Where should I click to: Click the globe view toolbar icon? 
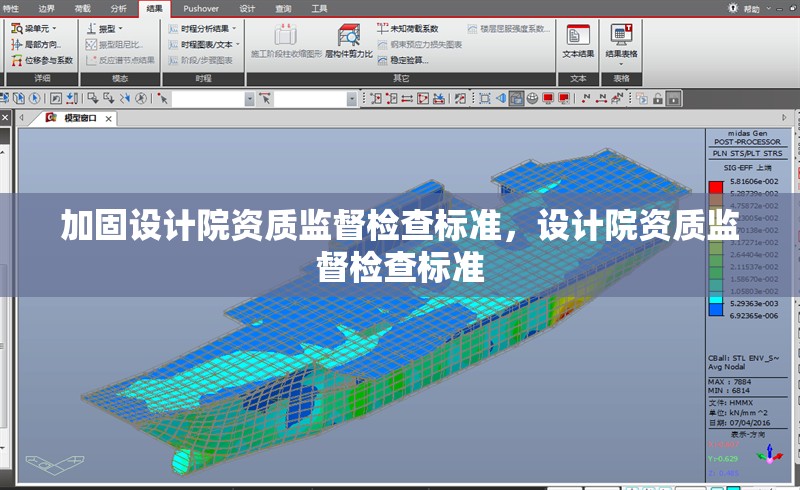(532, 98)
